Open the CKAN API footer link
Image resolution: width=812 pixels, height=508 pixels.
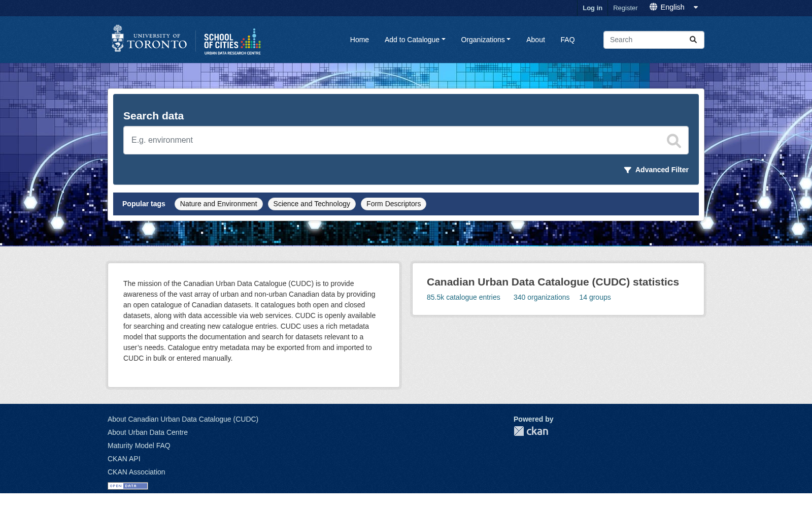click(124, 459)
